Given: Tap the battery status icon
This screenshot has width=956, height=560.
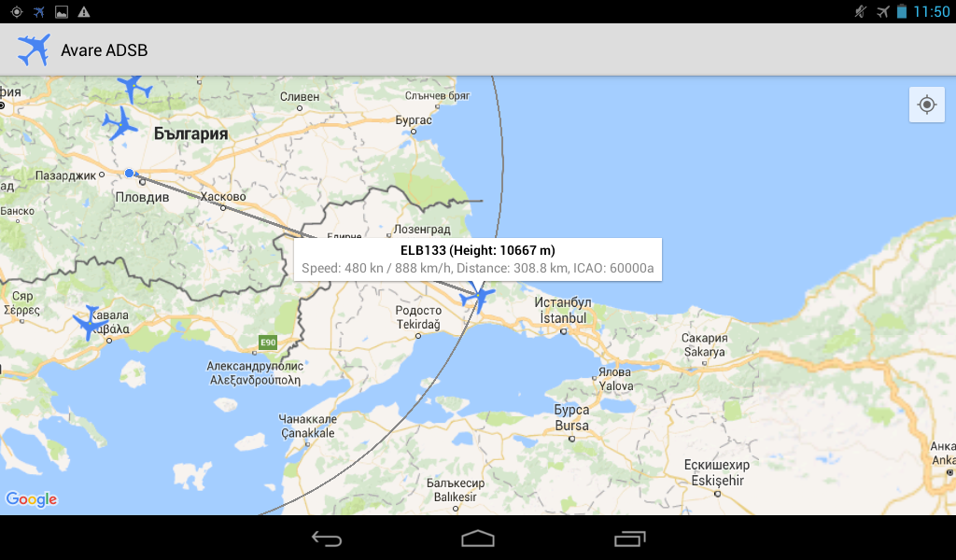Looking at the screenshot, I should (902, 11).
